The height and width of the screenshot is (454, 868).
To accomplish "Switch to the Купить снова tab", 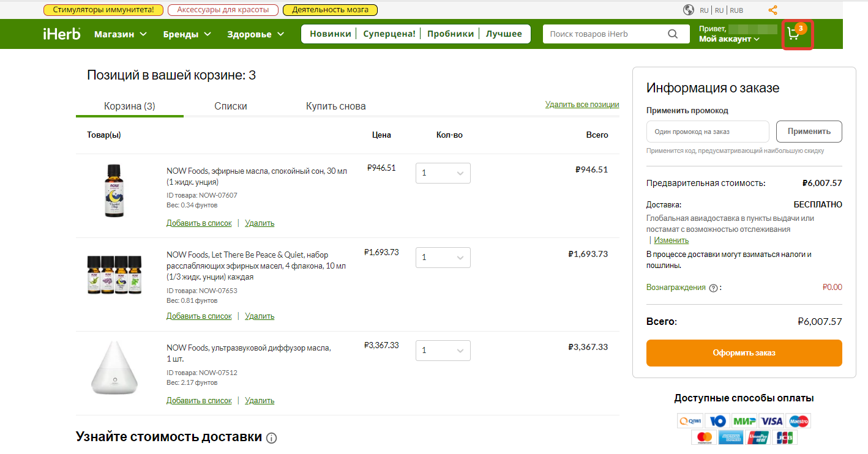I will (x=336, y=106).
